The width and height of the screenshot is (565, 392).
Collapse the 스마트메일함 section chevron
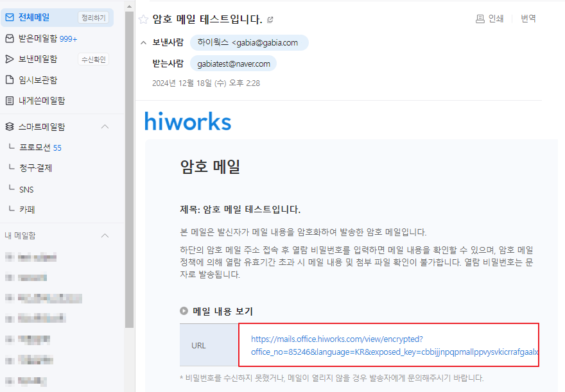(x=105, y=126)
